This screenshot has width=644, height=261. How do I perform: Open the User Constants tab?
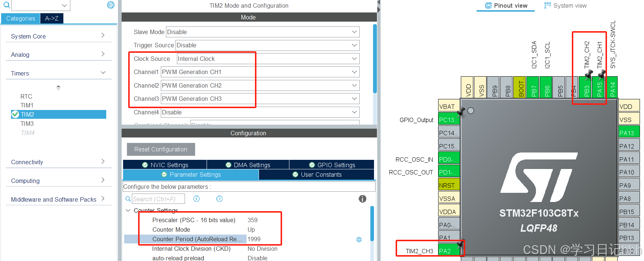(317, 174)
